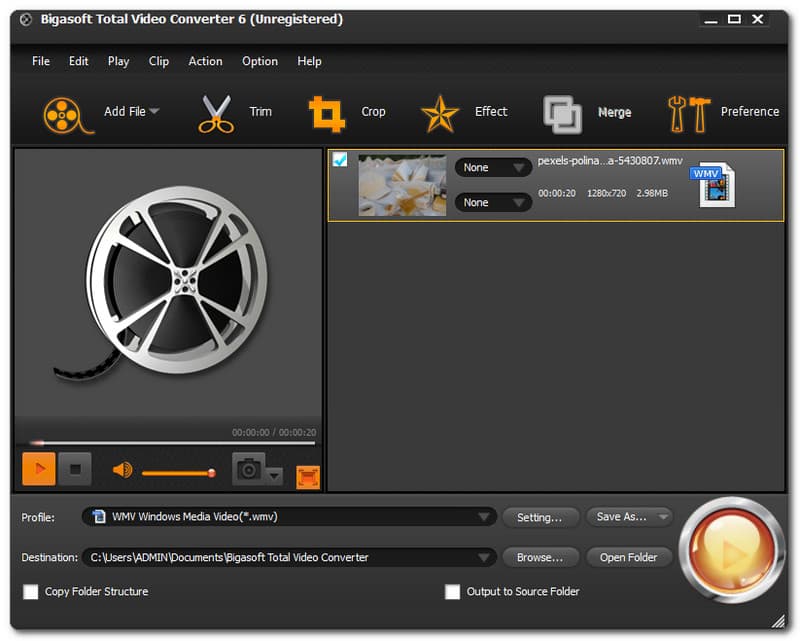The width and height of the screenshot is (800, 641).
Task: Mute audio using the speaker icon
Action: (x=122, y=469)
